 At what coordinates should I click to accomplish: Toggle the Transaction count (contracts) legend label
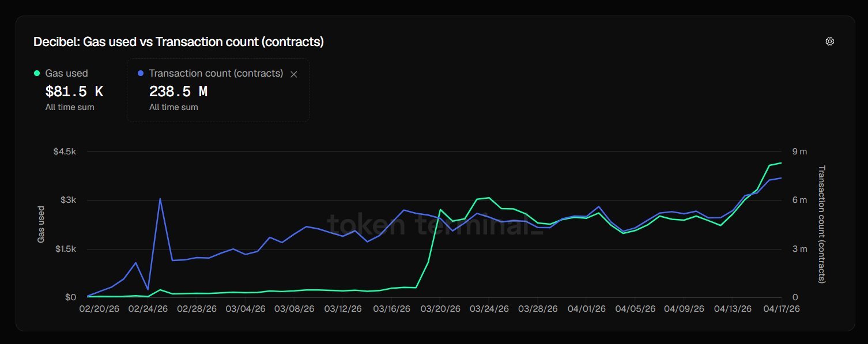(x=216, y=73)
